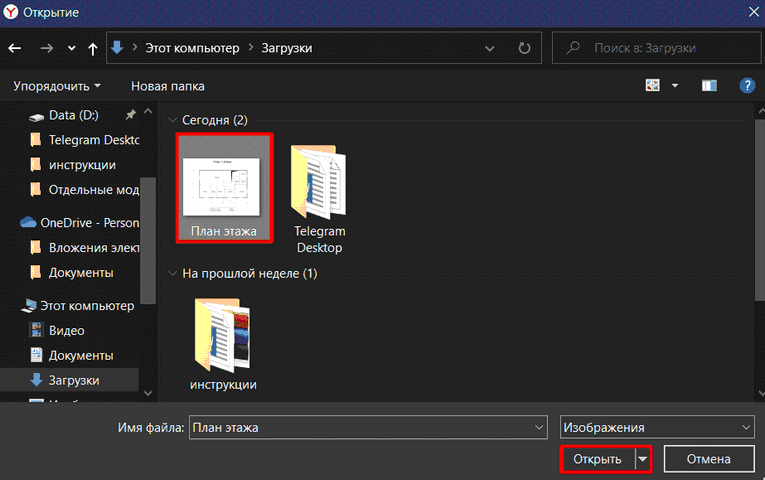Image resolution: width=765 pixels, height=480 pixels.
Task: Go back using the left arrow
Action: (15, 48)
